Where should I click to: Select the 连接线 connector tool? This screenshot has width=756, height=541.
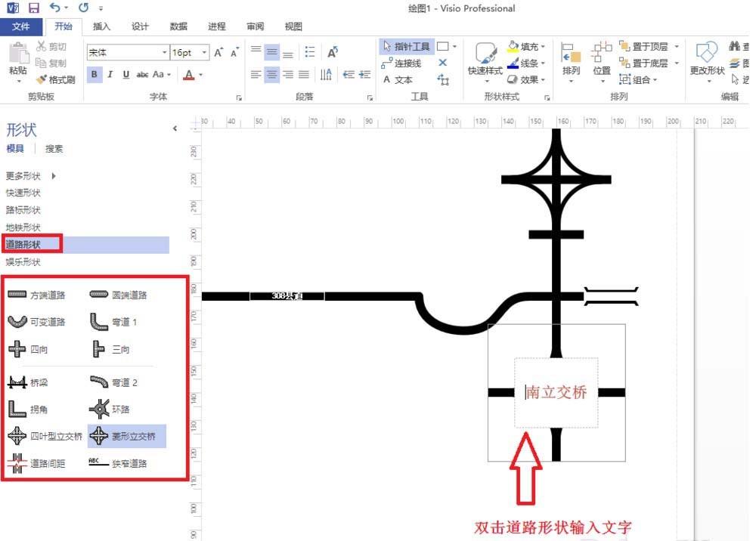click(x=407, y=63)
